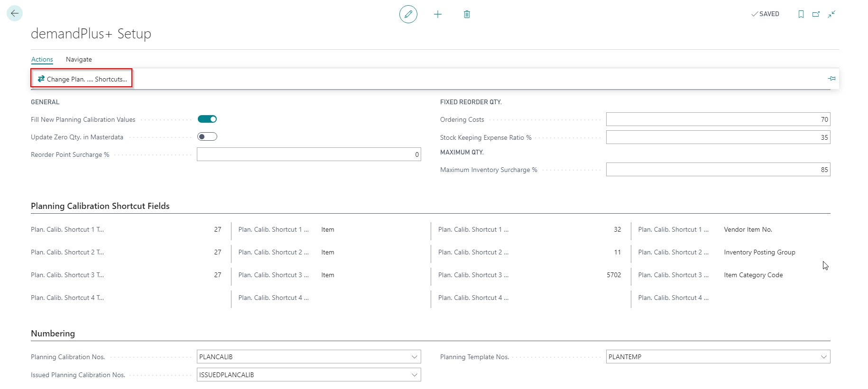Click the Inventory Posting Group value
This screenshot has height=389, width=868.
point(759,252)
